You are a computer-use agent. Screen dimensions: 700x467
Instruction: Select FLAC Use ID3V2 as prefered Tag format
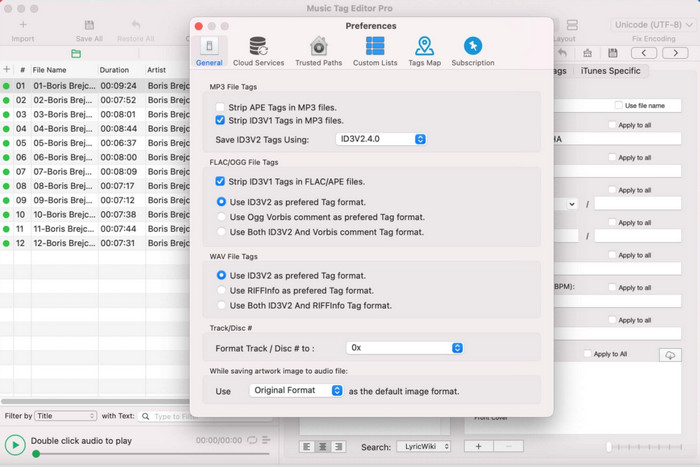pos(221,202)
